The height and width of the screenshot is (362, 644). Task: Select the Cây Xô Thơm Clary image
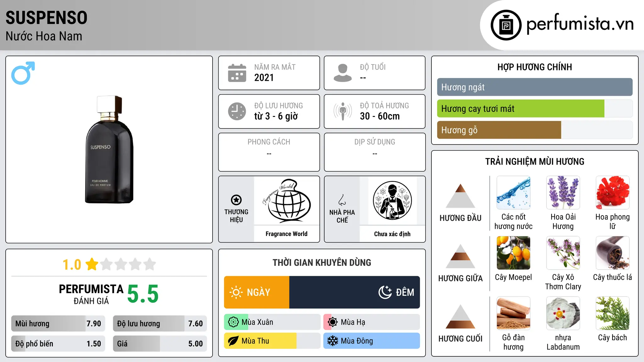[563, 253]
